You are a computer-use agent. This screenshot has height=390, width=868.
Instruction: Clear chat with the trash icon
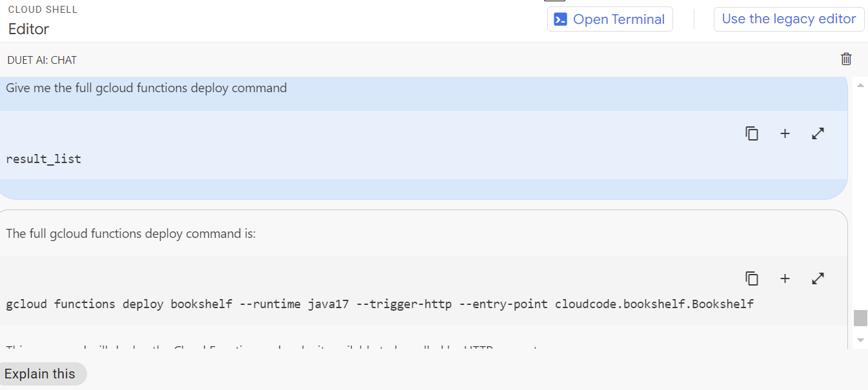(x=846, y=59)
